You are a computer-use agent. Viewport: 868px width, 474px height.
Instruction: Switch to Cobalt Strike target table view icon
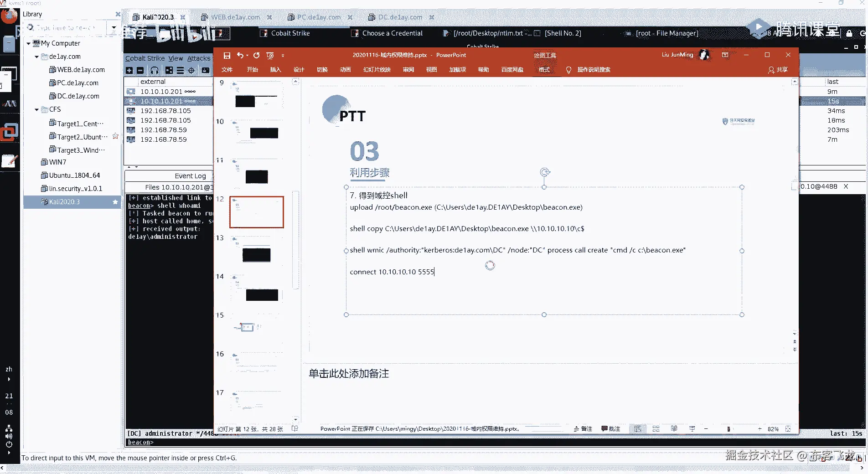(x=191, y=70)
